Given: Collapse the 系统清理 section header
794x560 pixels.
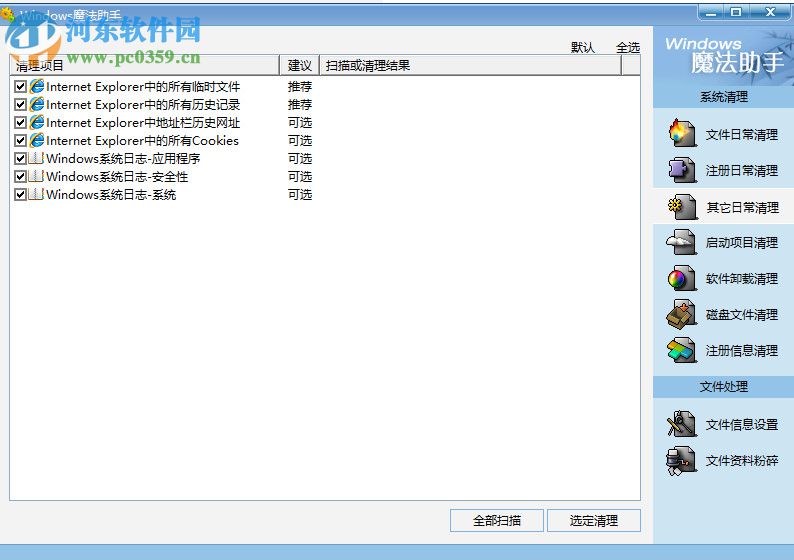Looking at the screenshot, I should coord(724,97).
